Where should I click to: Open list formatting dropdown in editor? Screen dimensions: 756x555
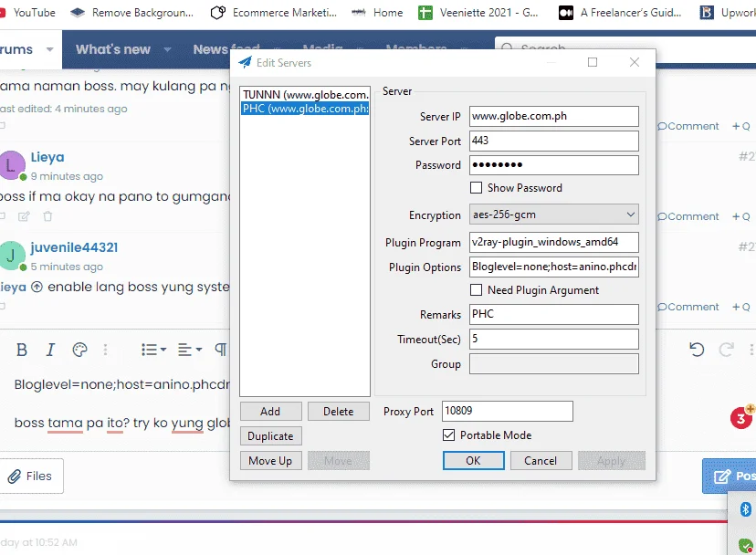(x=153, y=350)
